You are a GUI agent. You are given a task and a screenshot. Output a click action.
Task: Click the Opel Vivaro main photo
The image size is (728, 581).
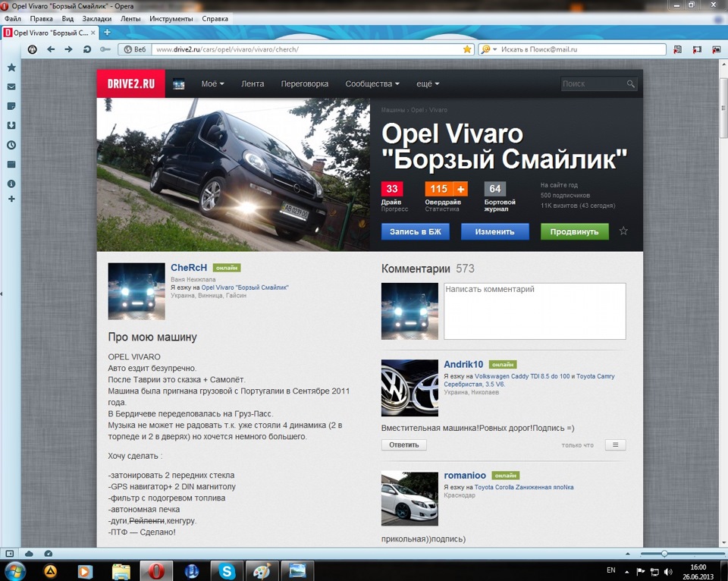pos(234,174)
